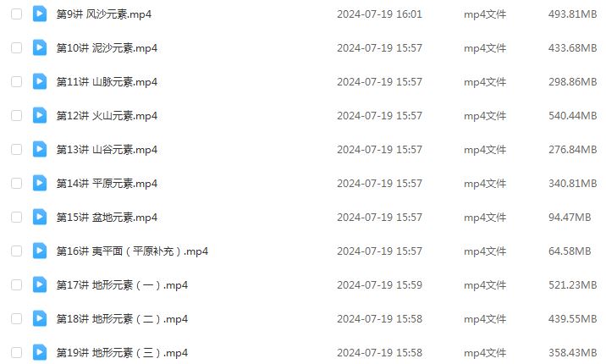Click the video icon for 第12讲 火山元素.mp4
606x364 pixels.
click(40, 115)
